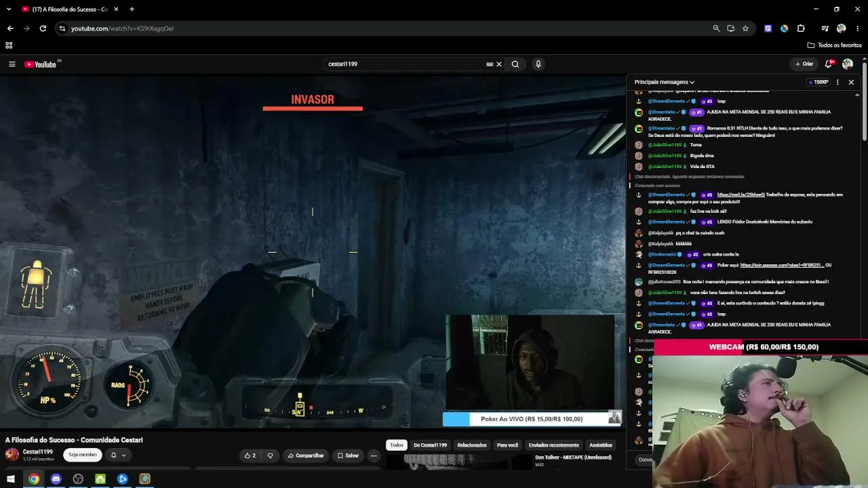
Task: Open the Chrome profile avatar
Action: [x=842, y=28]
